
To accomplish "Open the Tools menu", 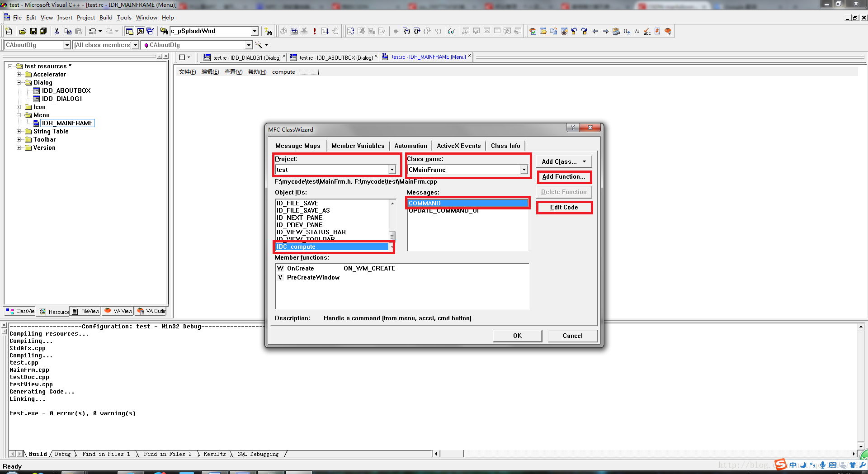I will coord(124,18).
